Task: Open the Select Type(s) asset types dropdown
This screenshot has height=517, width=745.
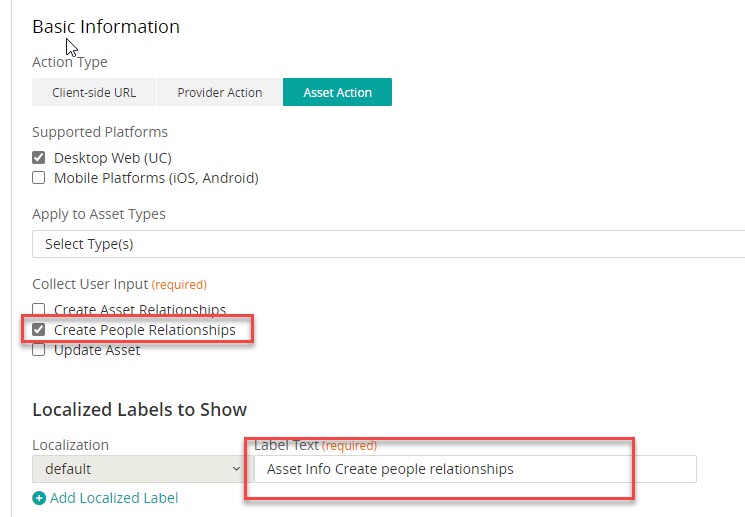Action: [388, 244]
